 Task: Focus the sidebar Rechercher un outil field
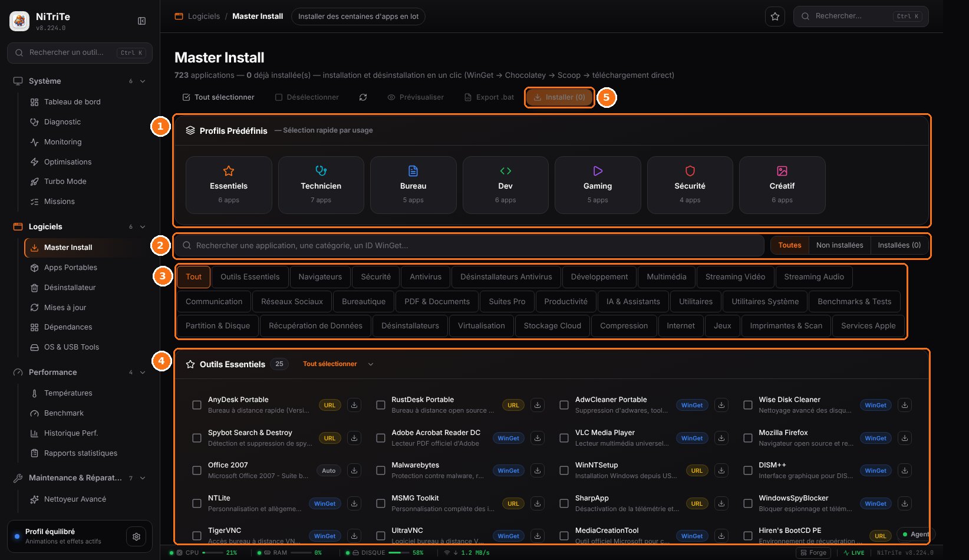(x=80, y=52)
